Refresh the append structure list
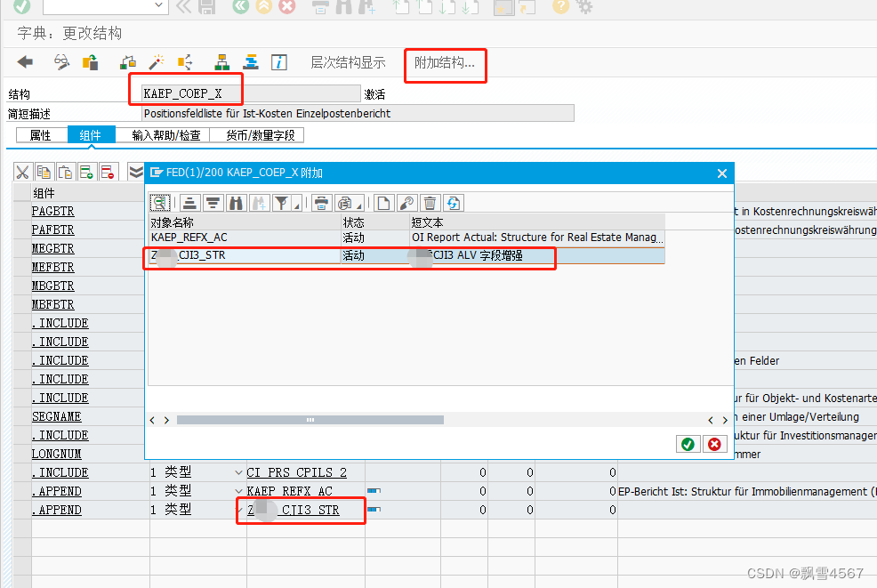 click(x=453, y=203)
